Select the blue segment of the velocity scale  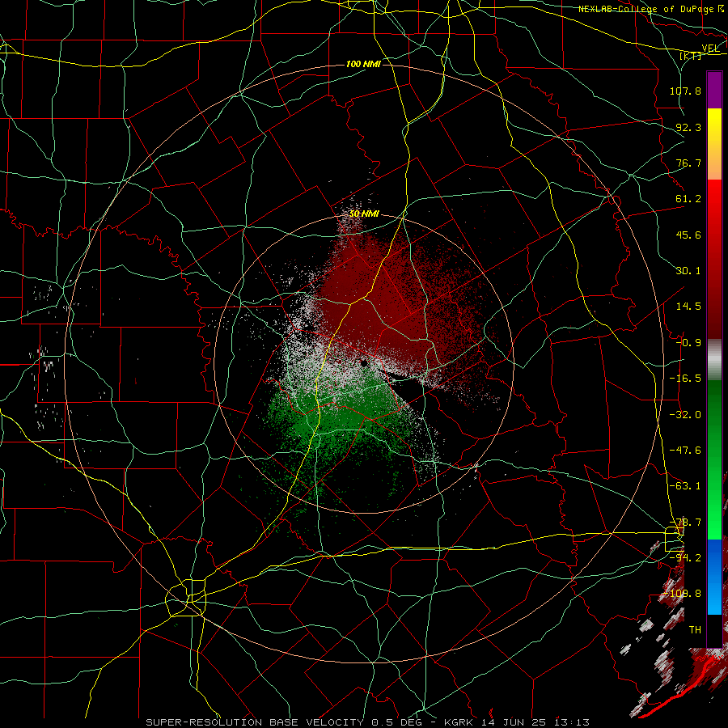tap(714, 576)
